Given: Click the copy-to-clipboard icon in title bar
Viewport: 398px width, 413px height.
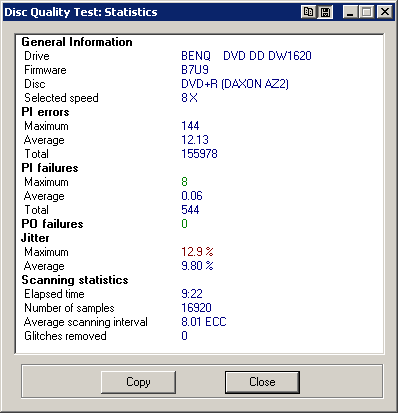Looking at the screenshot, I should point(308,12).
